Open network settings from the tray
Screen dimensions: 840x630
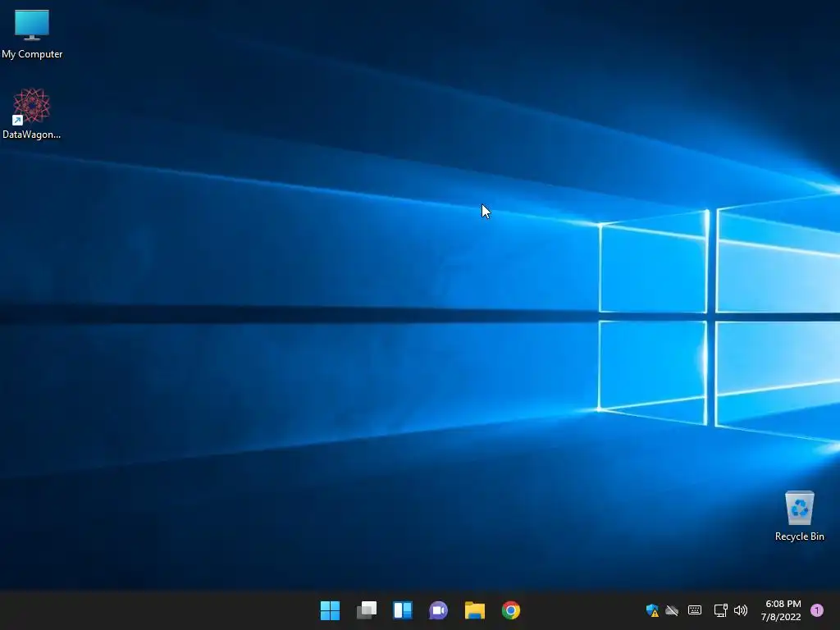coord(720,610)
